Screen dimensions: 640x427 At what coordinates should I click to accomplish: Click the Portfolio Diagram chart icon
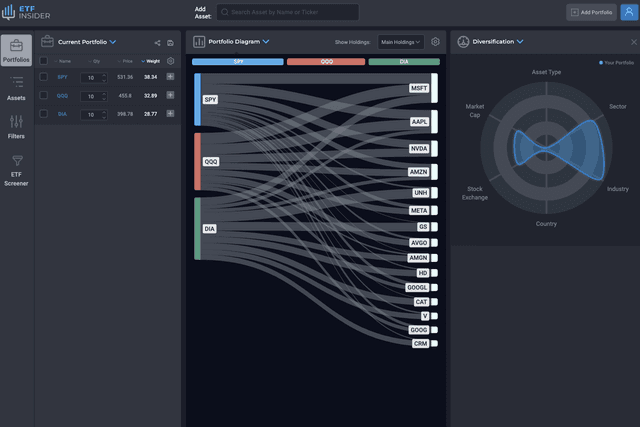coord(199,42)
